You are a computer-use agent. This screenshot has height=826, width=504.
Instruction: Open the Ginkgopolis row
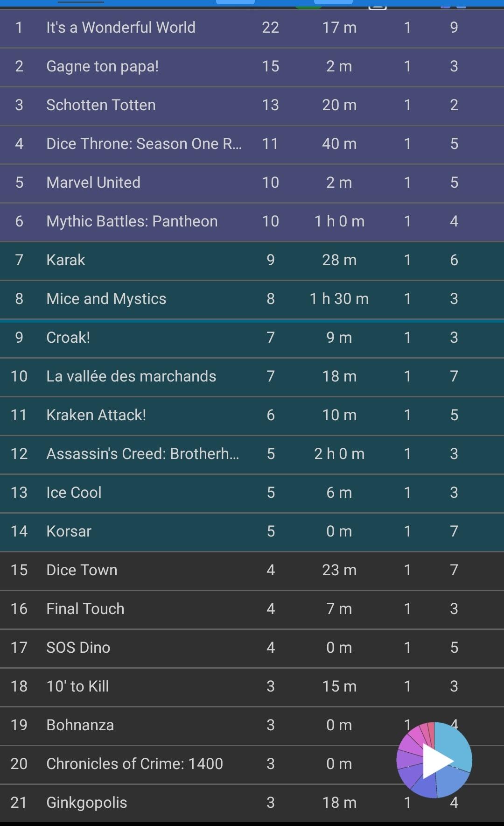point(252,803)
